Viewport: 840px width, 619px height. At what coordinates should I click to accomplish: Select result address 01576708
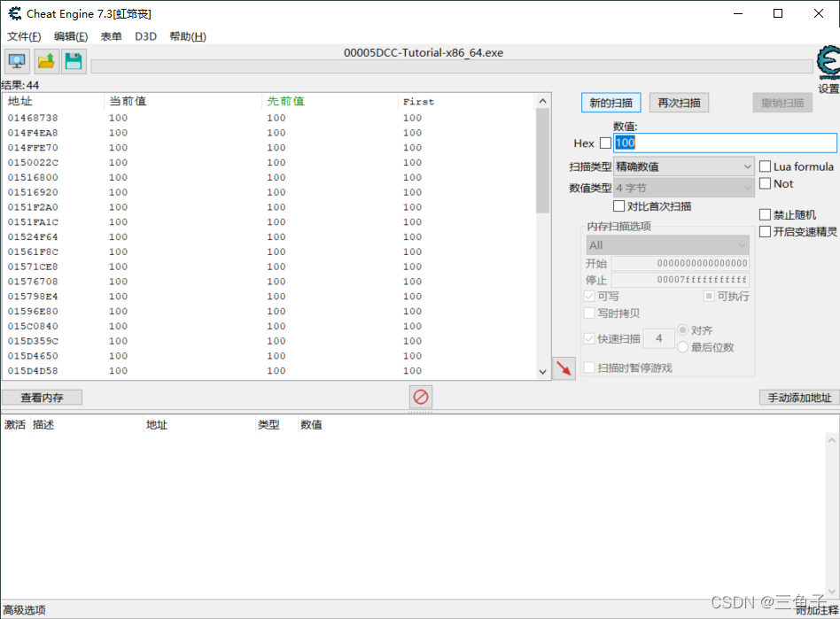[x=33, y=281]
